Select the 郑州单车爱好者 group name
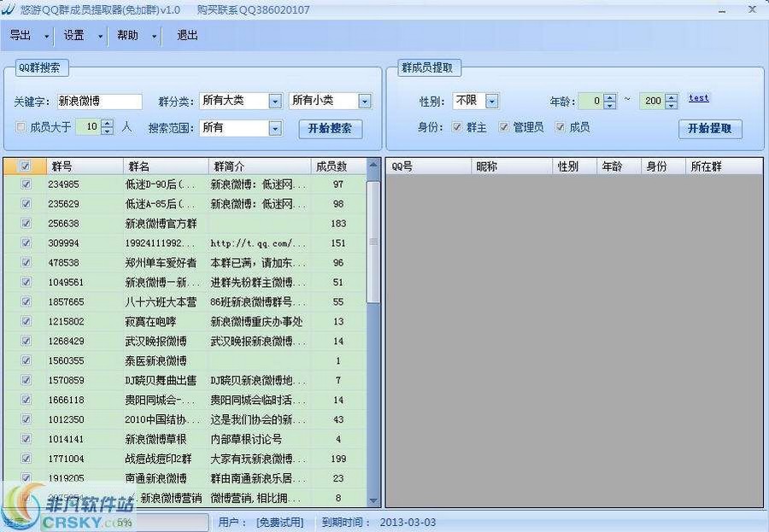Image resolution: width=769 pixels, height=532 pixels. pos(161,263)
